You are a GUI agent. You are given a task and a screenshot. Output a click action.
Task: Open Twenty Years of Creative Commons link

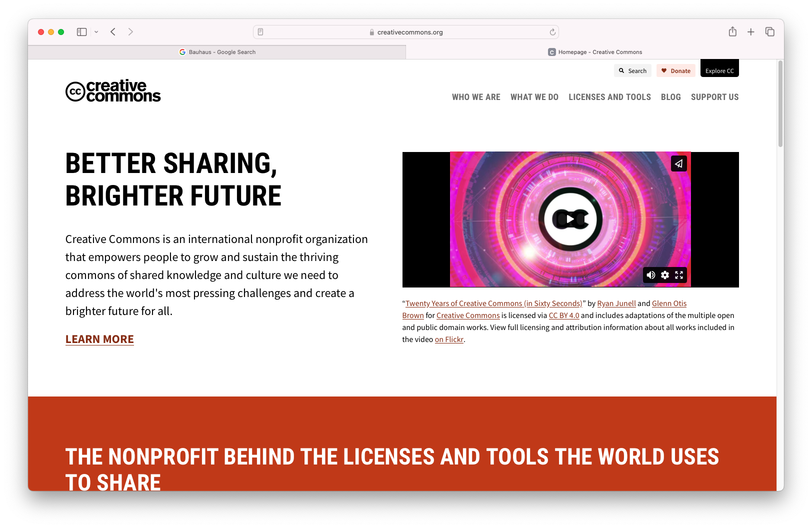(x=494, y=303)
